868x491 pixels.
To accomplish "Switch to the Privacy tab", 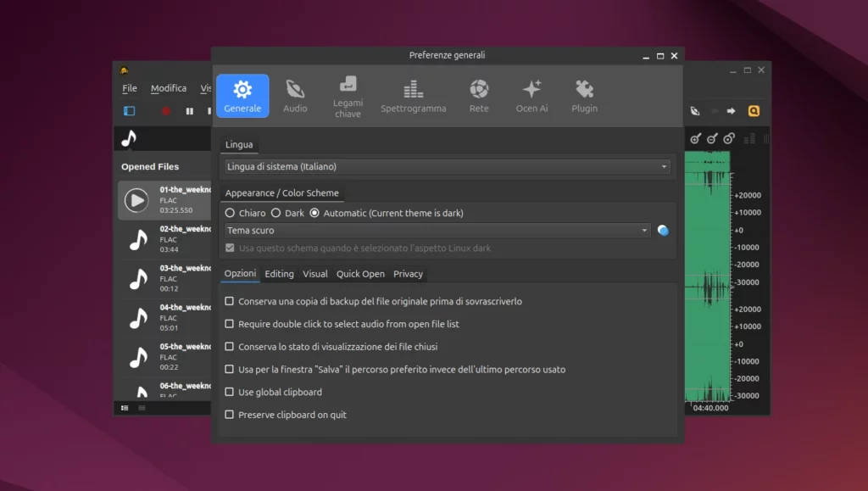I will 408,273.
